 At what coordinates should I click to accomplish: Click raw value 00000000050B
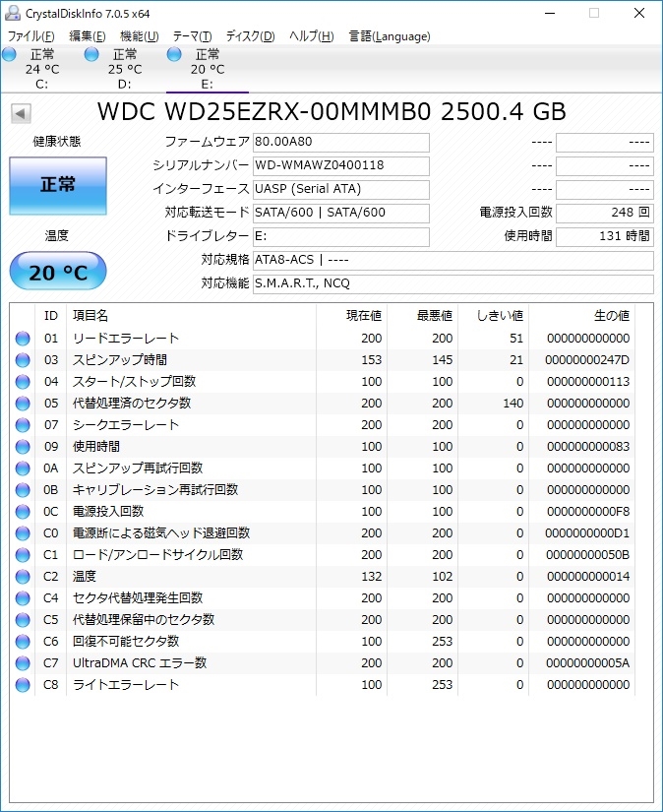coord(588,555)
